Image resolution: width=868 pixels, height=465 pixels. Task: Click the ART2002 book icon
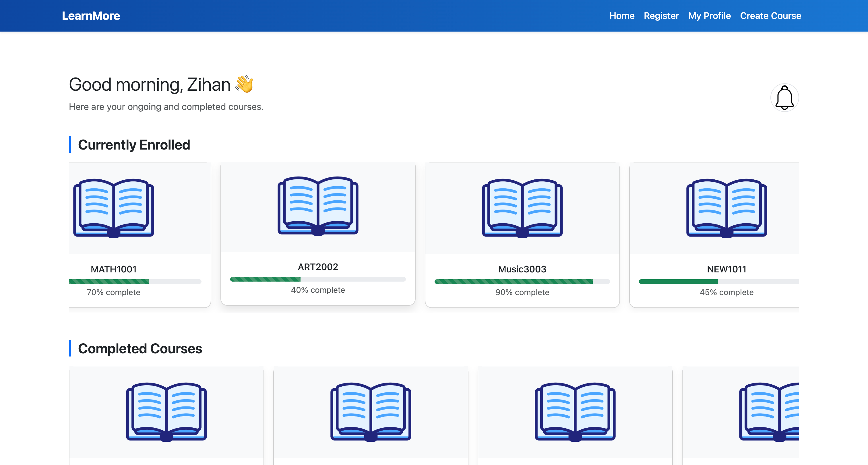[x=318, y=206]
